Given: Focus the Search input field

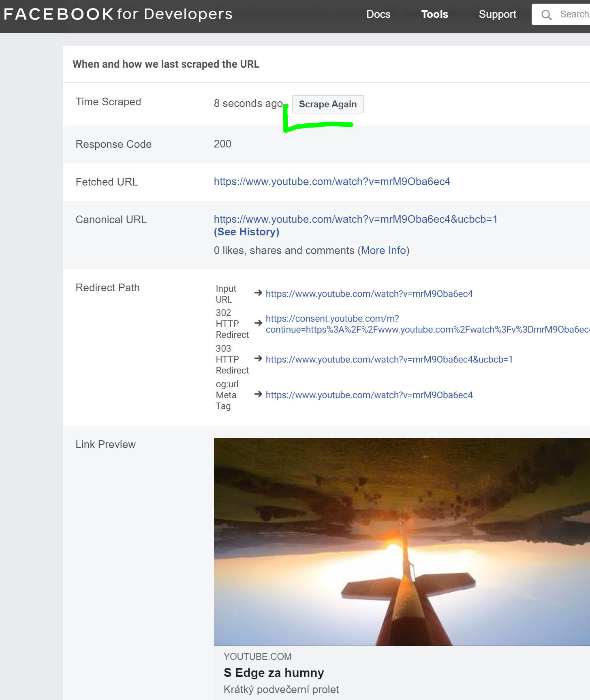Looking at the screenshot, I should coord(573,14).
